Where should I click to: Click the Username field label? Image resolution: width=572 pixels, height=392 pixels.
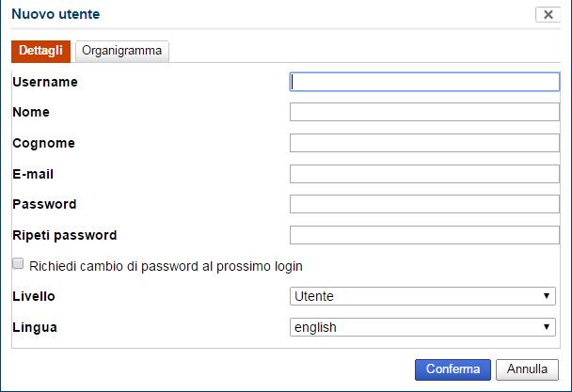[x=45, y=82]
